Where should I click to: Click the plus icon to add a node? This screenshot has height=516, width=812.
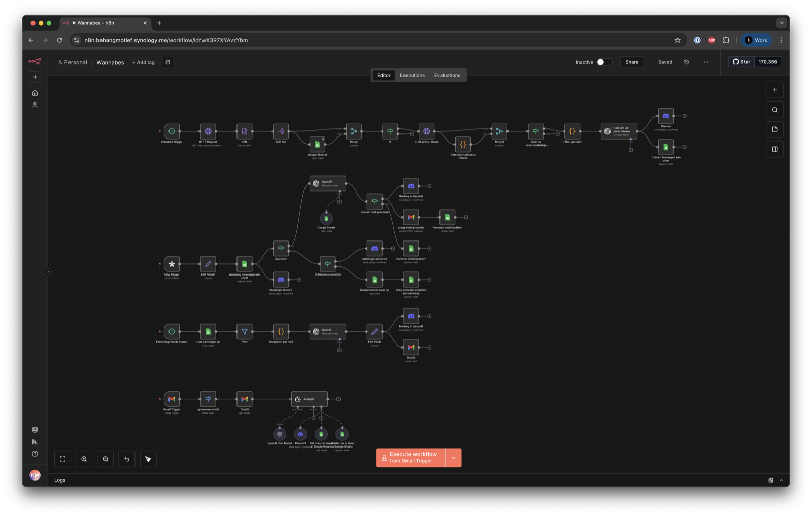pos(775,90)
